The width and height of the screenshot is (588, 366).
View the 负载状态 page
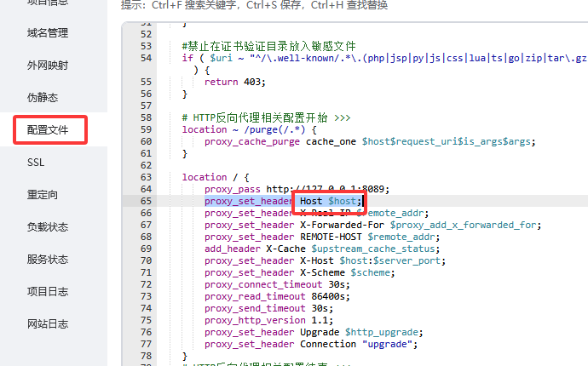[47, 227]
